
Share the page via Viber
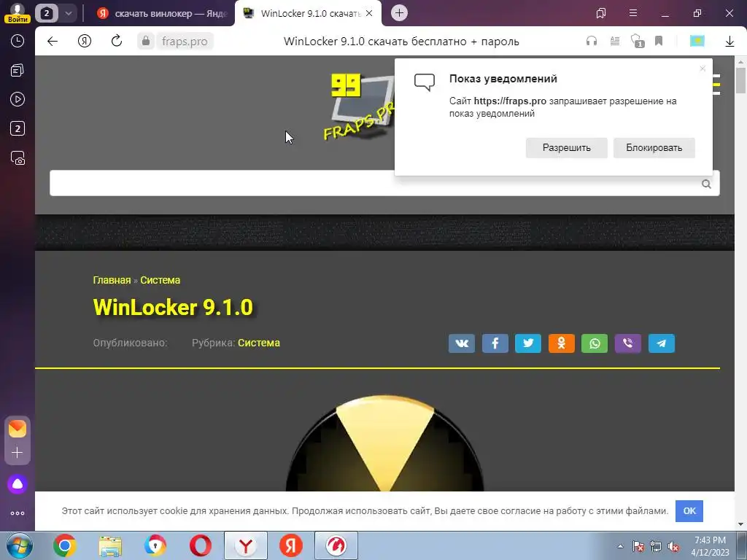628,343
